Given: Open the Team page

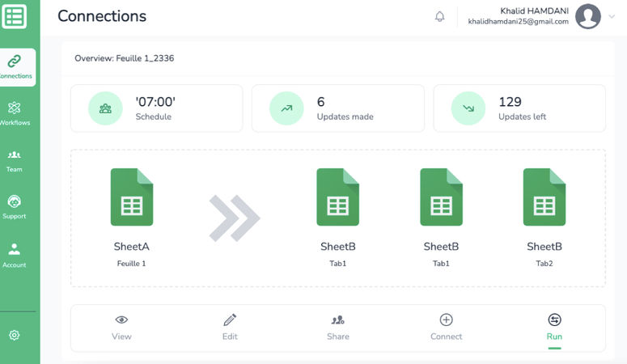Looking at the screenshot, I should point(15,160).
